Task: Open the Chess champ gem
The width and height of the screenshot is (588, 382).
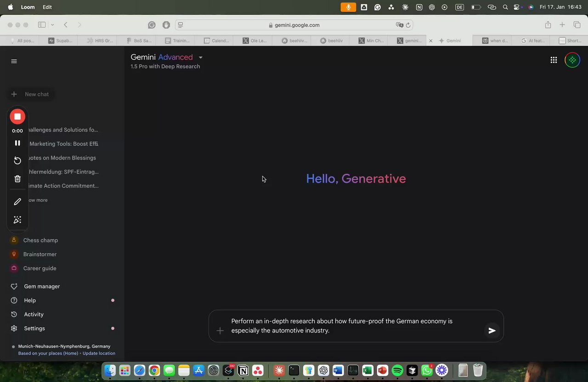Action: pyautogui.click(x=40, y=240)
